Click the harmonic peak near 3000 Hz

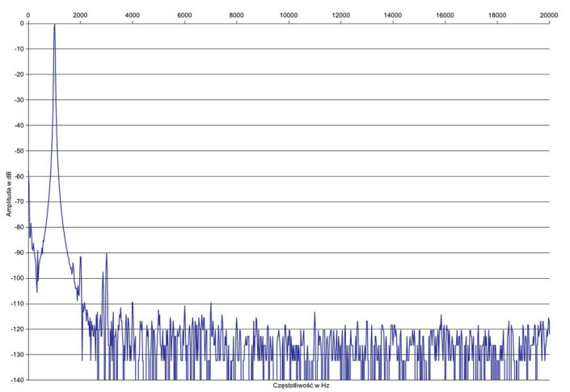coord(106,255)
